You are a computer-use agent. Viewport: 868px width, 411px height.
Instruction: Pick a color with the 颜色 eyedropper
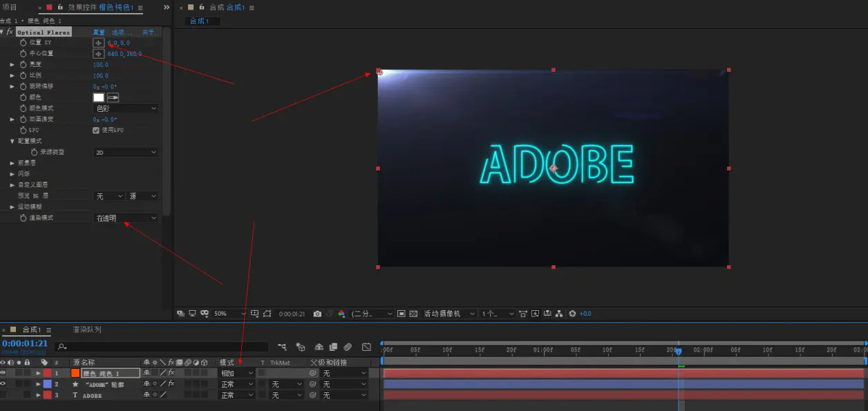(x=113, y=97)
